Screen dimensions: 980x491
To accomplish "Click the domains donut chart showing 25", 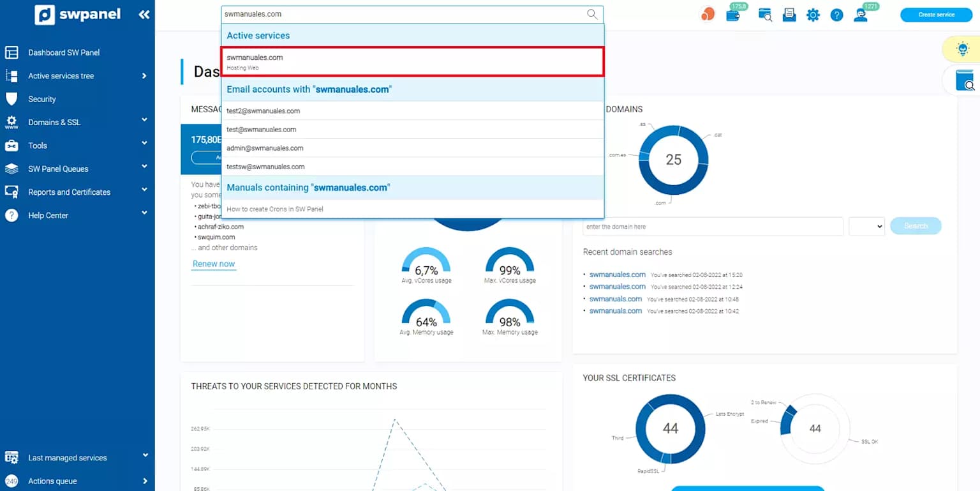I will pyautogui.click(x=674, y=160).
